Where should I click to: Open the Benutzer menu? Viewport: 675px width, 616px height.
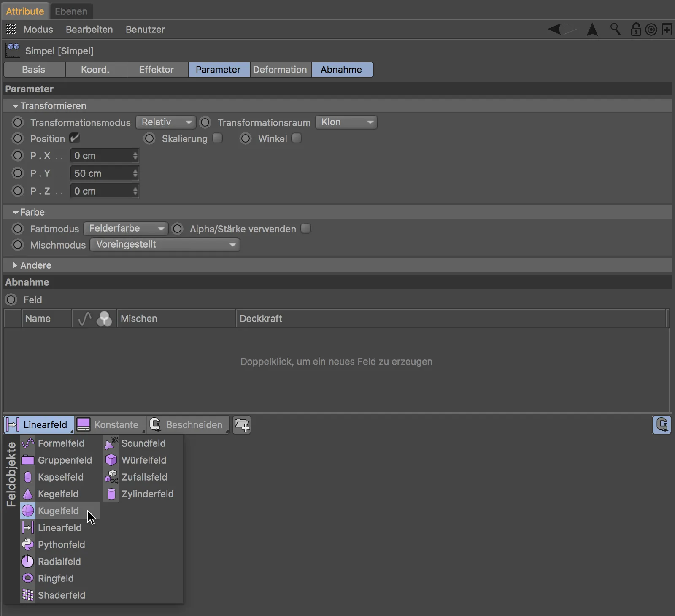tap(145, 30)
